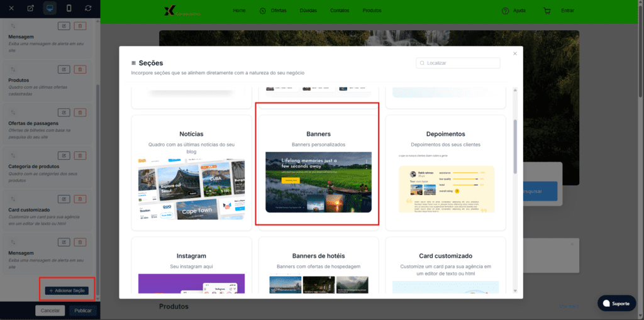Edit the Categoria de produtos section
This screenshot has height=320, width=644.
coord(64,156)
